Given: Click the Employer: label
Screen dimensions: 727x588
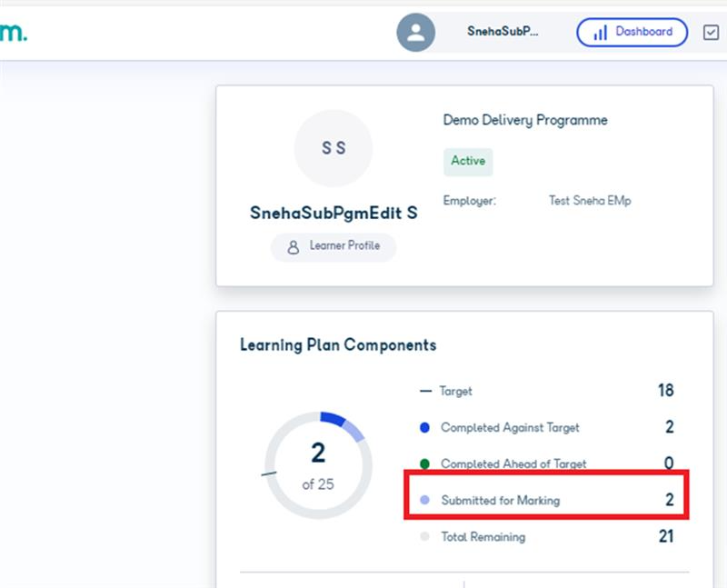Looking at the screenshot, I should [469, 201].
